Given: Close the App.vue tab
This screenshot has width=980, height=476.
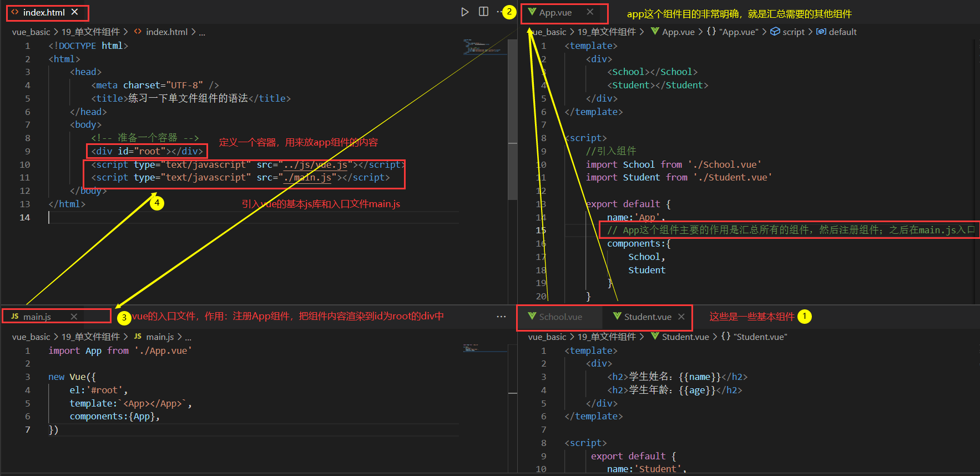Looking at the screenshot, I should tap(590, 12).
